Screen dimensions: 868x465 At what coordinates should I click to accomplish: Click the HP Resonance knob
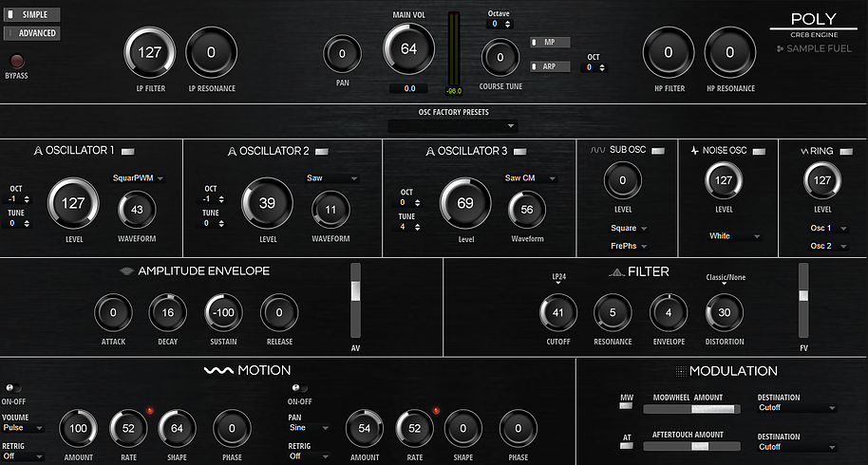point(729,52)
